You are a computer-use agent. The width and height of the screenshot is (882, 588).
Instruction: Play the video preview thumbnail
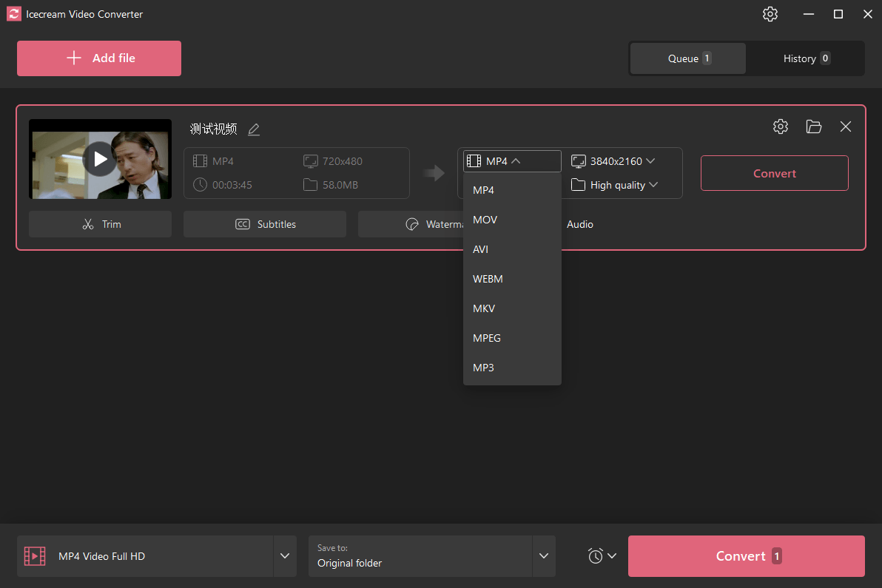[100, 159]
